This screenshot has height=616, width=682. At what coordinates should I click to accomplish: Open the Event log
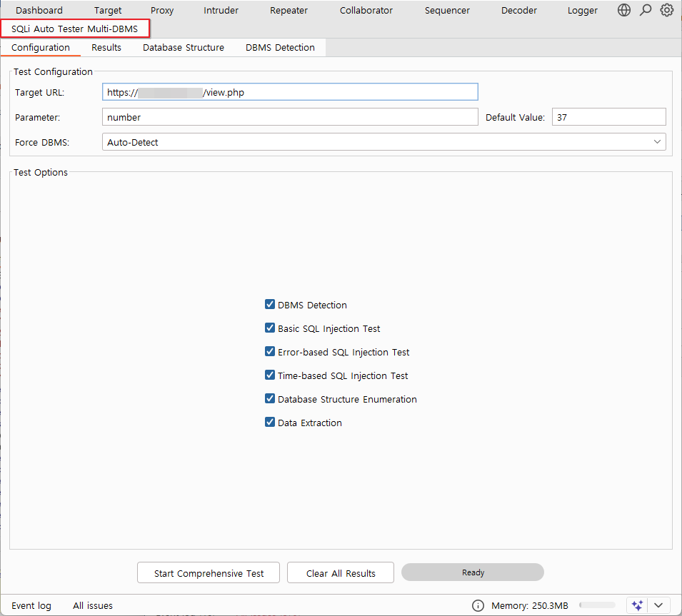point(31,605)
